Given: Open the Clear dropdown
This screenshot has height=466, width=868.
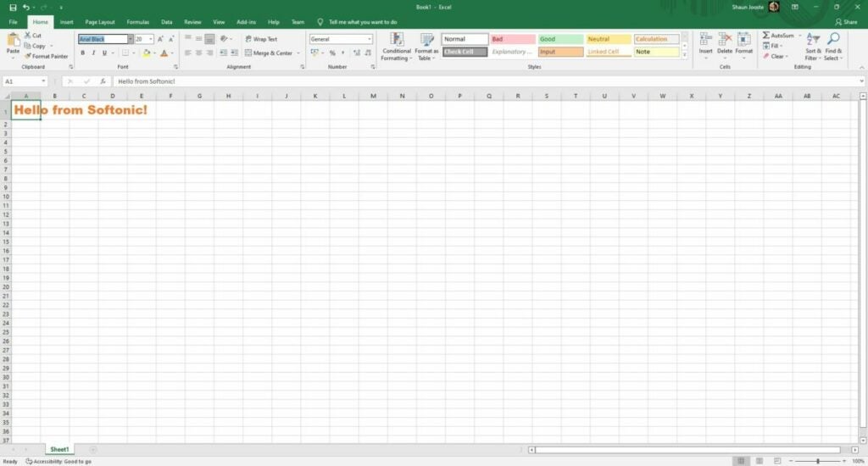Looking at the screenshot, I should coord(775,56).
